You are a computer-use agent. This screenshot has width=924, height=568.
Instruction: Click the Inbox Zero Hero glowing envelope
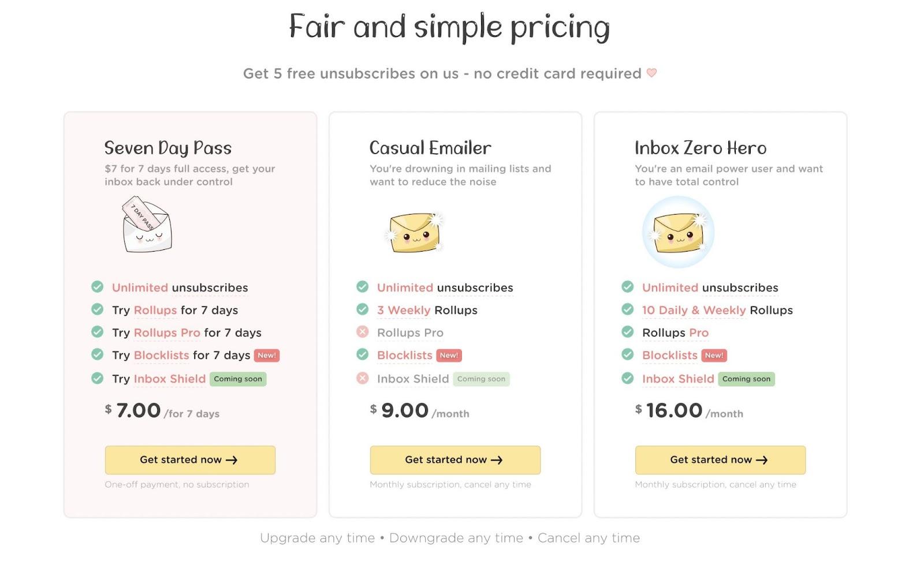click(679, 232)
